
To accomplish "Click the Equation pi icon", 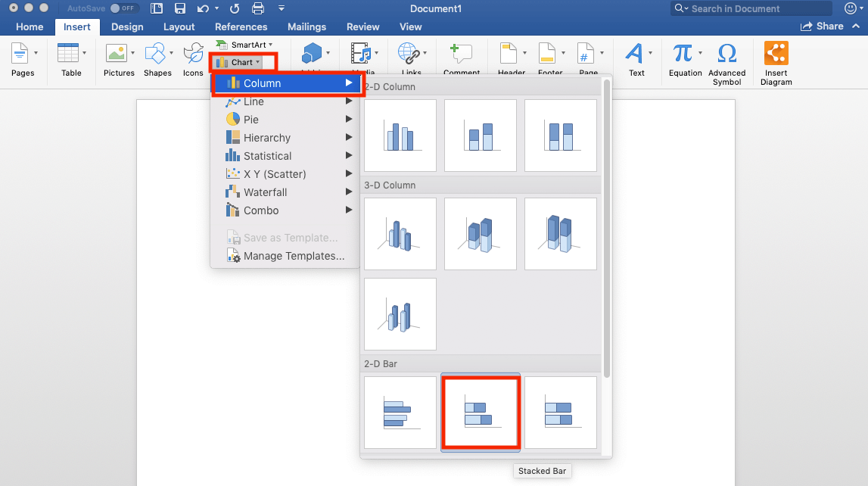I will [682, 54].
